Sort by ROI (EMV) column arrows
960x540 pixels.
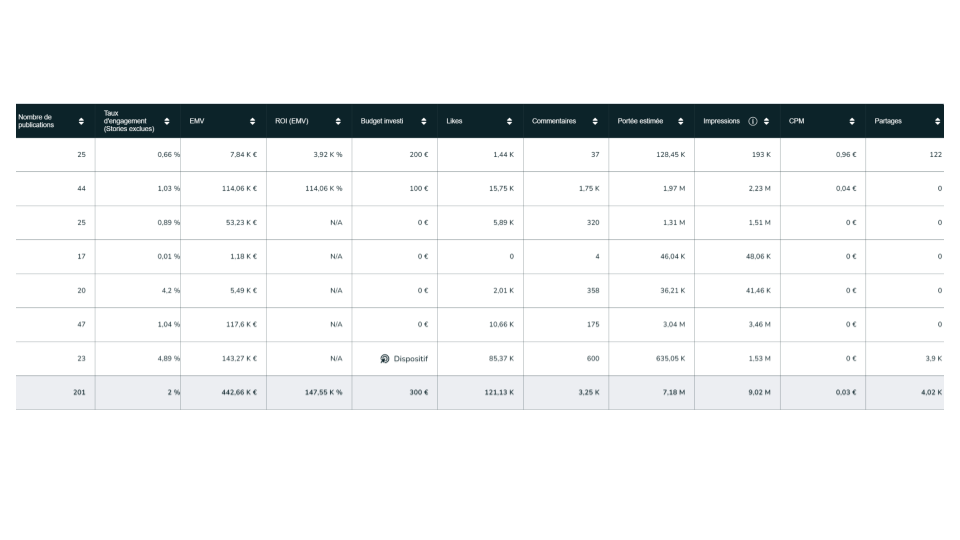pyautogui.click(x=338, y=121)
